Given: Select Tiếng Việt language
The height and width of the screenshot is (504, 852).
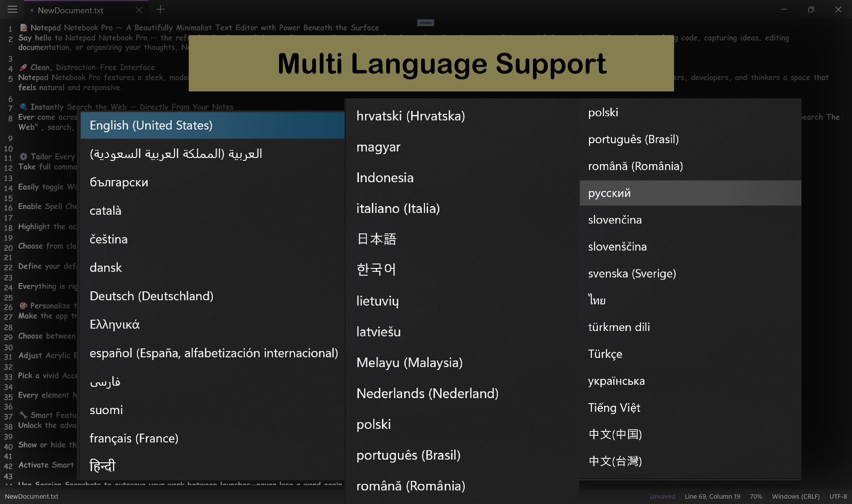Looking at the screenshot, I should coord(614,407).
